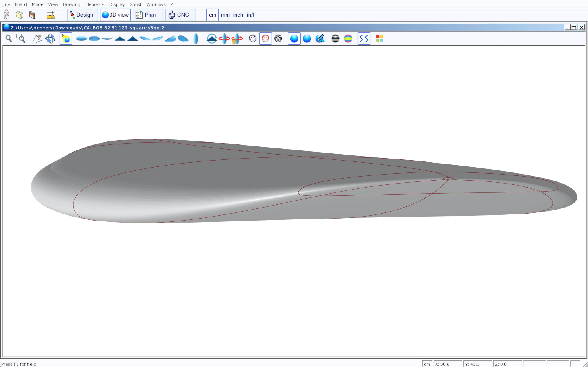Click the rainbow curvature sphere icon
The height and width of the screenshot is (367, 588).
tap(348, 39)
